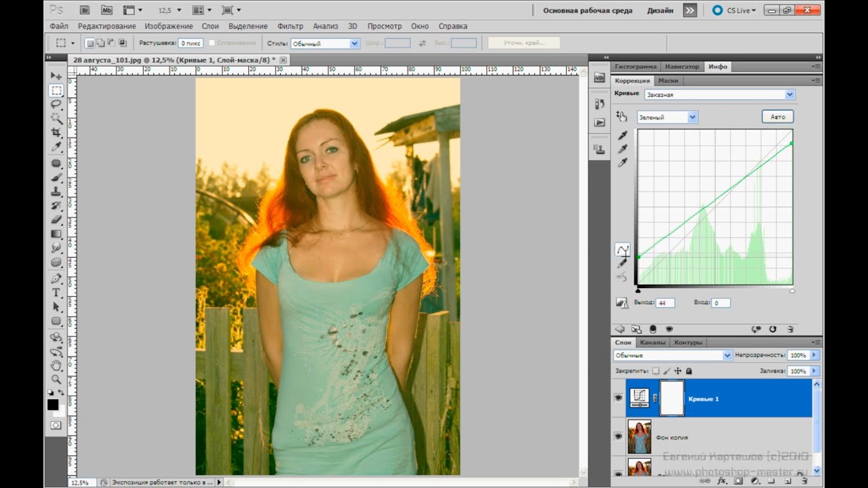Select the Spot Healing Brush tool

[56, 163]
